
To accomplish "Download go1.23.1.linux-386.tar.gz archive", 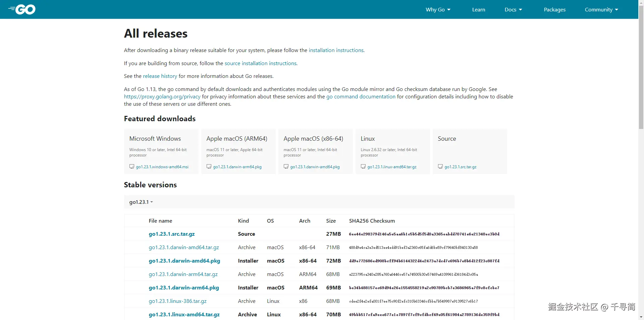I will click(x=178, y=301).
